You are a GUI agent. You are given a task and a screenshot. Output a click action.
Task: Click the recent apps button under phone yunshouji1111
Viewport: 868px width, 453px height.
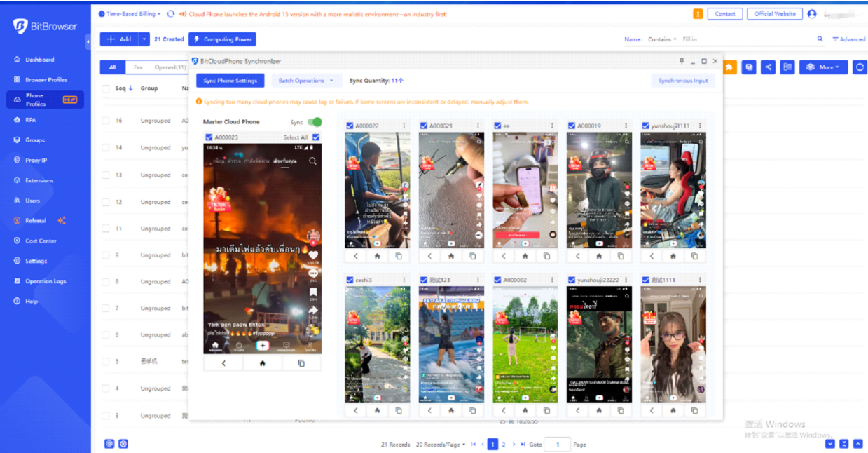(x=694, y=256)
